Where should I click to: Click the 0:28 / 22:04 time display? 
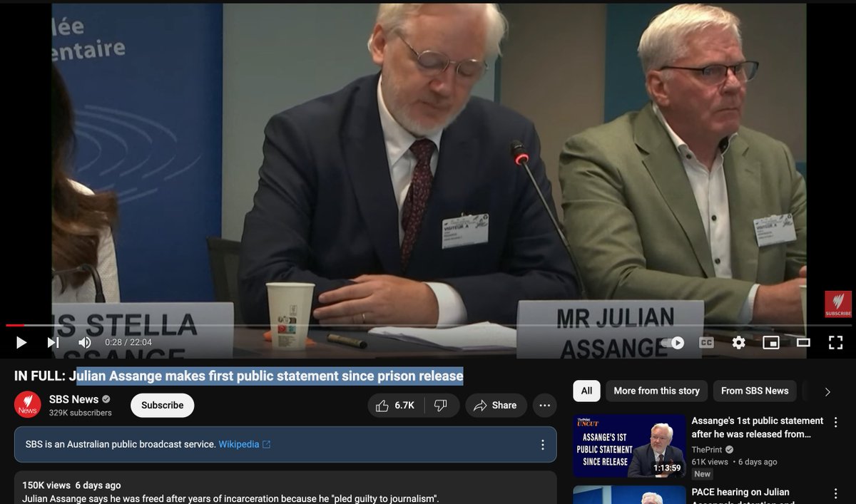(x=128, y=343)
